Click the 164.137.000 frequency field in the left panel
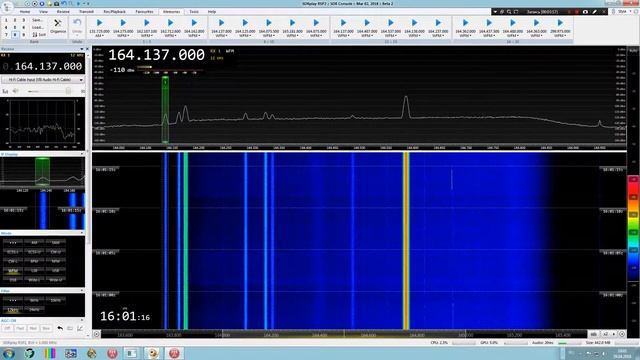Screen dimensions: 640x360 point(42,66)
